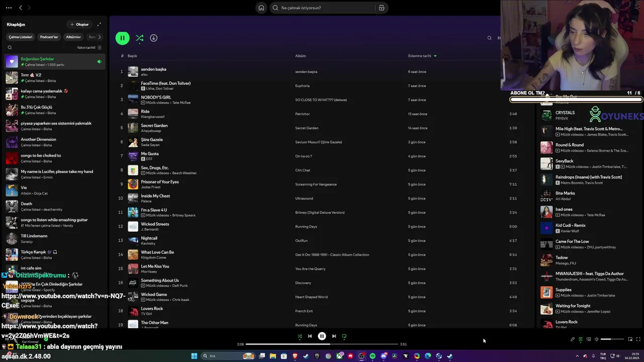The height and width of the screenshot is (362, 644).
Task: Open the Vie album by Doja Cat
Action: point(54,190)
